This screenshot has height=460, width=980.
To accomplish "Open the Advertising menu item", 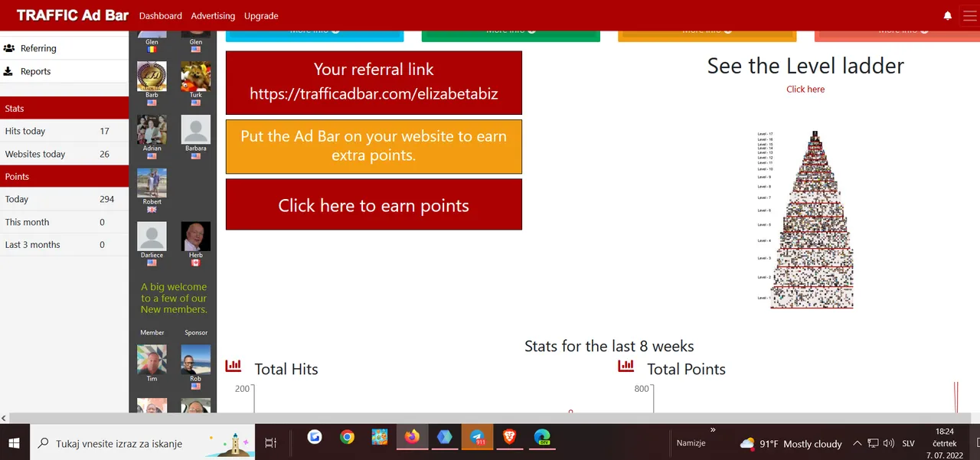I will tap(213, 15).
